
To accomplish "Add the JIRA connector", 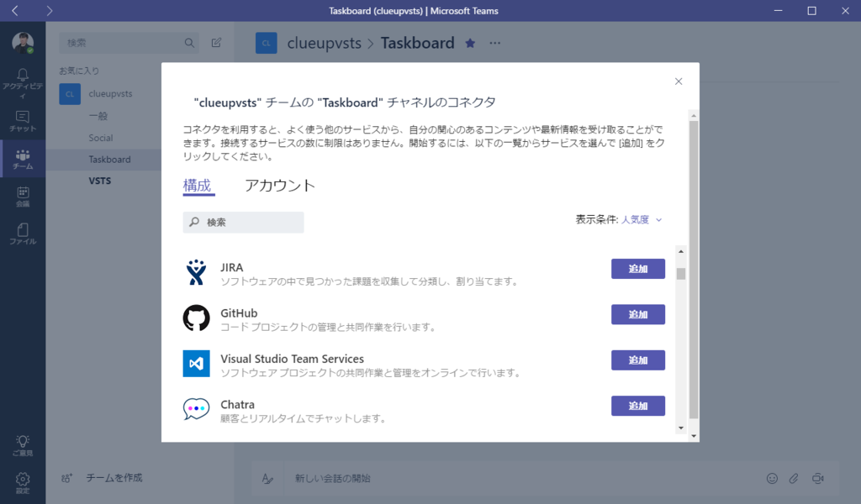I will [638, 269].
